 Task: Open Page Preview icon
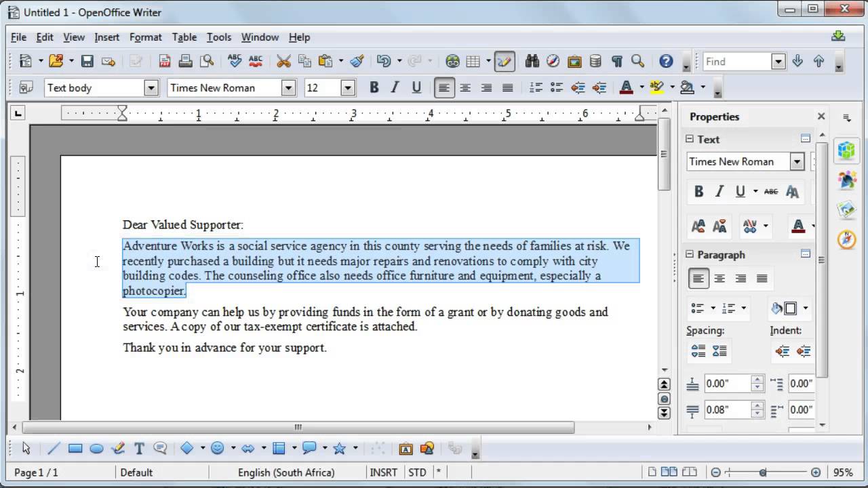tap(207, 62)
